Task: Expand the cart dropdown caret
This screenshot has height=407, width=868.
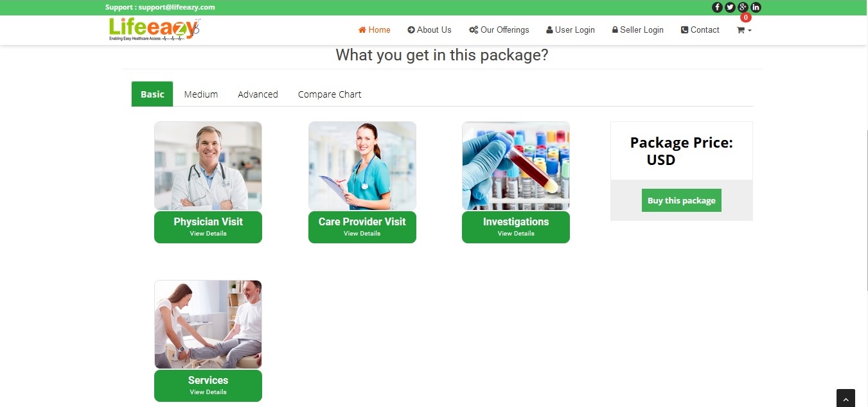Action: pos(750,31)
